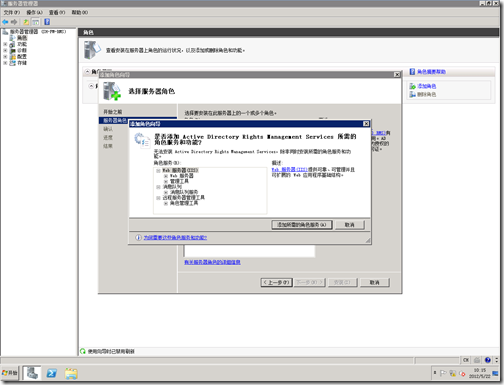Open Windows Explorer folder from taskbar
Viewport: 504px width, 385px height.
71,373
